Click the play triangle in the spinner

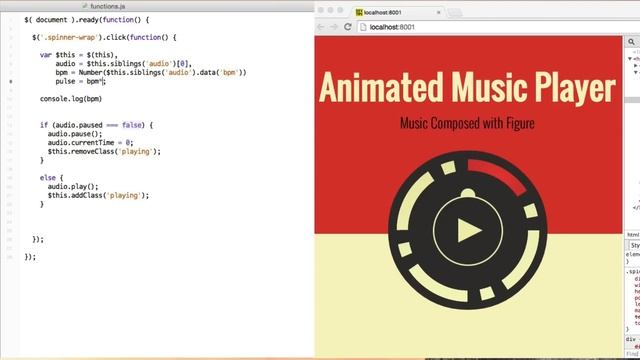coord(469,230)
